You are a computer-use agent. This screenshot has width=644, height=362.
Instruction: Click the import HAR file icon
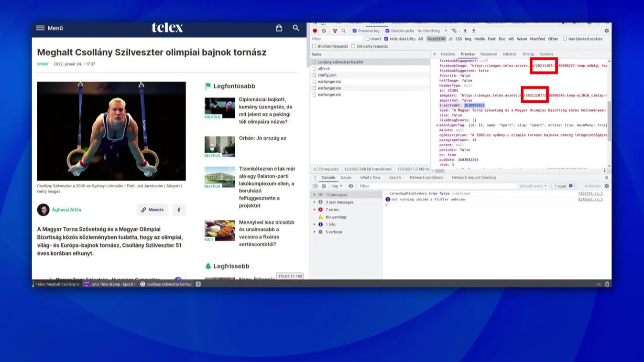(x=465, y=31)
